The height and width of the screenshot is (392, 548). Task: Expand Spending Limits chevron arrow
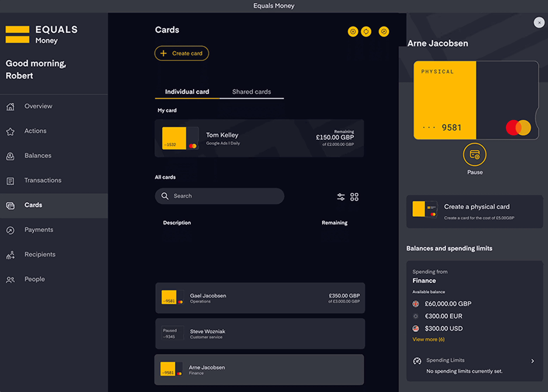pyautogui.click(x=532, y=361)
